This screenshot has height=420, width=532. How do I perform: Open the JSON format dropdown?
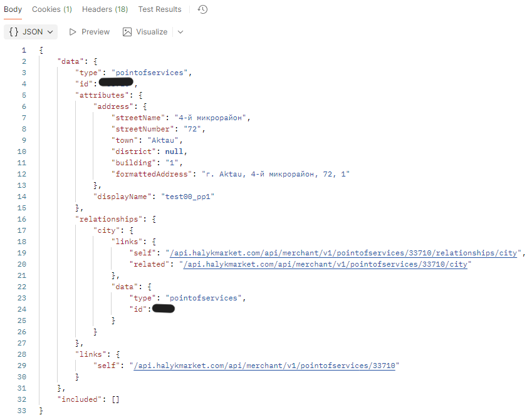pos(32,32)
